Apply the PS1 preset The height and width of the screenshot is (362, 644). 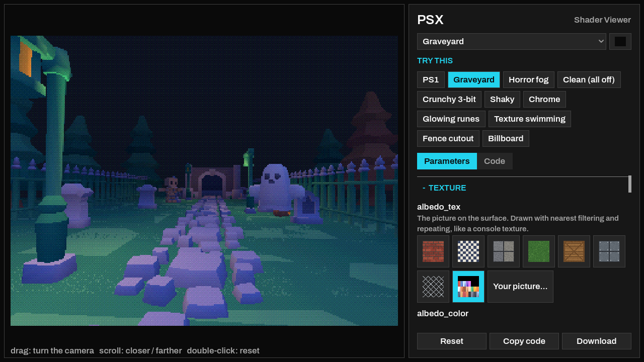(431, 79)
